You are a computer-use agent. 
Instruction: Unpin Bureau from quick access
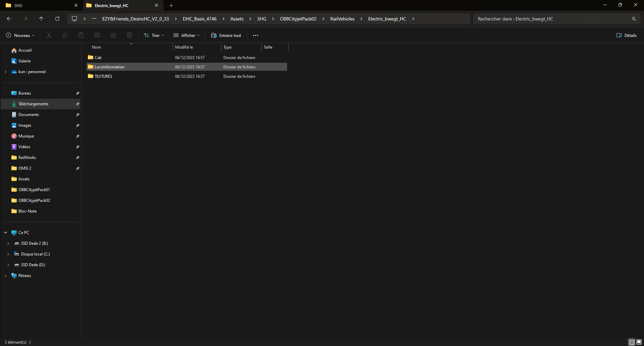click(77, 93)
